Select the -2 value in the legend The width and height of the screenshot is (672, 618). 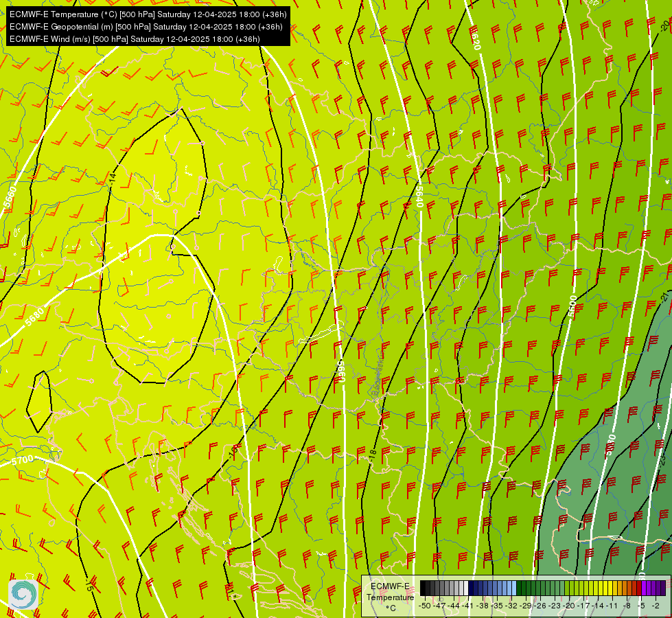point(656,606)
